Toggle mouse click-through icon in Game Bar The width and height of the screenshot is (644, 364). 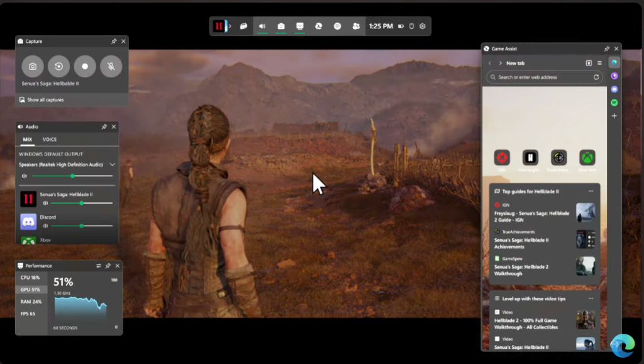(411, 26)
